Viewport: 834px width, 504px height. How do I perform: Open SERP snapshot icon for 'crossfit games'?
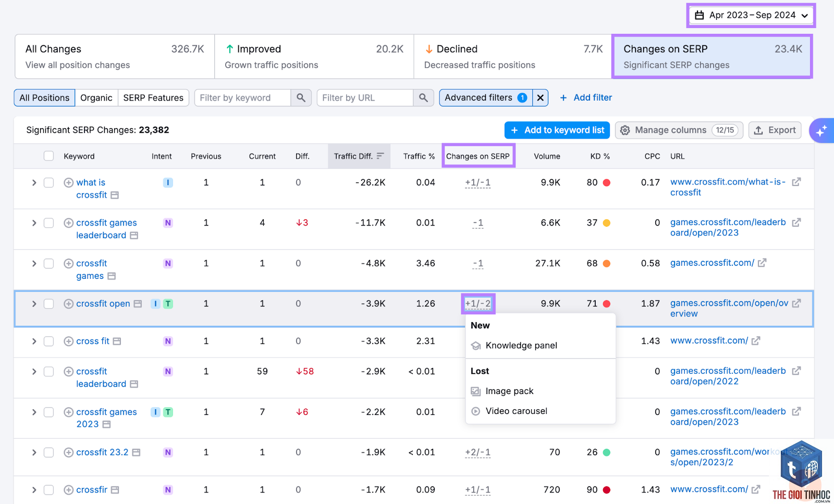(112, 276)
